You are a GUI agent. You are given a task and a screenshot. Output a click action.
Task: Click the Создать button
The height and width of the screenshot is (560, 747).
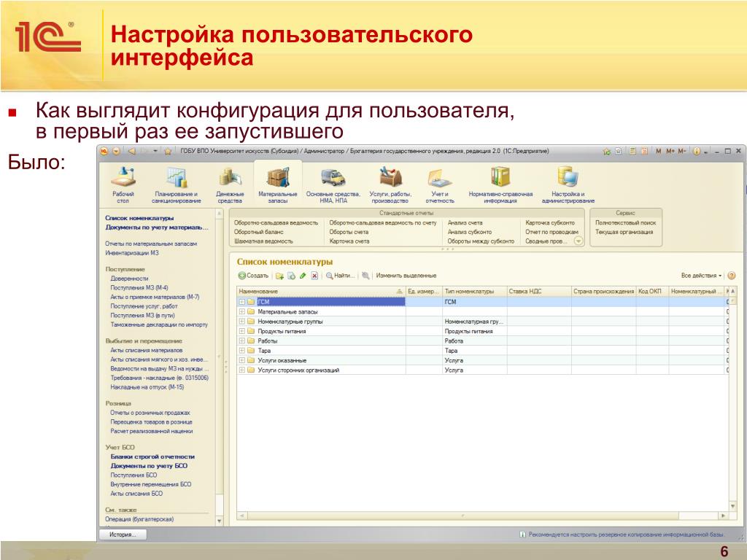click(253, 276)
